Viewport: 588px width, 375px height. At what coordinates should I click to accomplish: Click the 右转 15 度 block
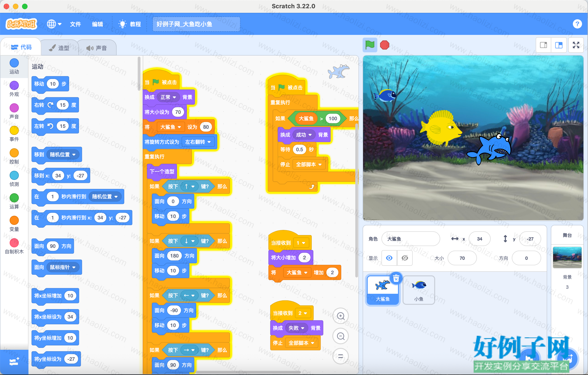(55, 105)
